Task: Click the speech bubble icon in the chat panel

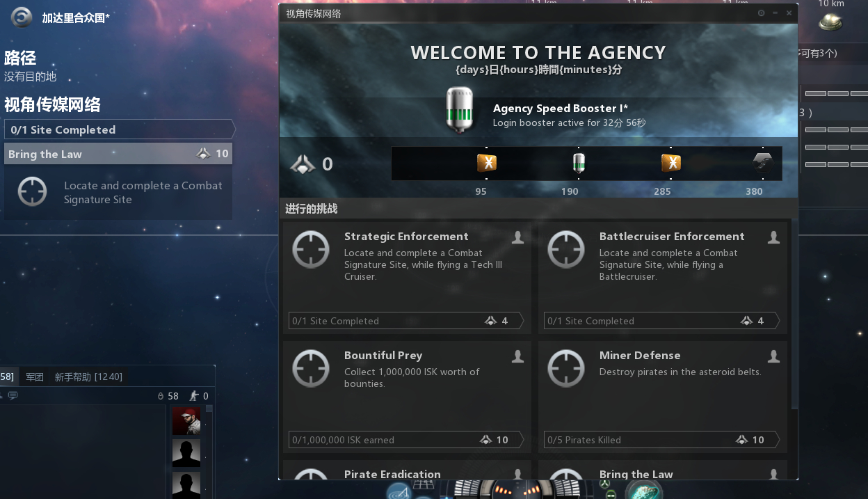Action: 13,396
